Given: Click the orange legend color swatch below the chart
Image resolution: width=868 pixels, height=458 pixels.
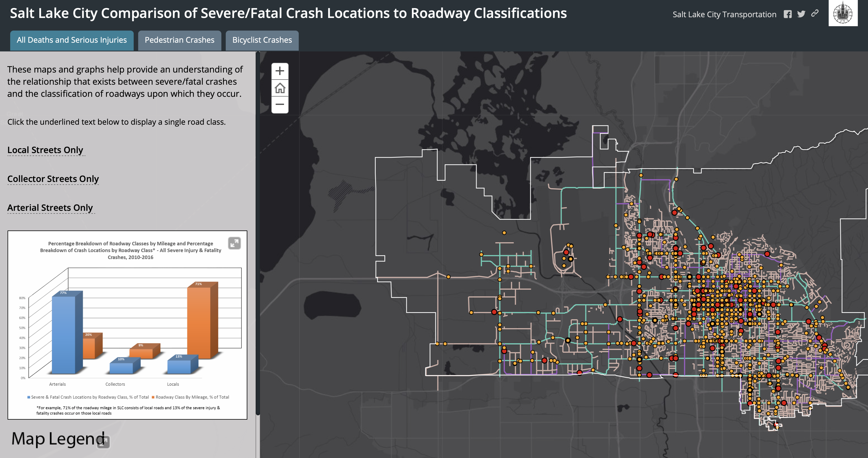Looking at the screenshot, I should click(153, 397).
